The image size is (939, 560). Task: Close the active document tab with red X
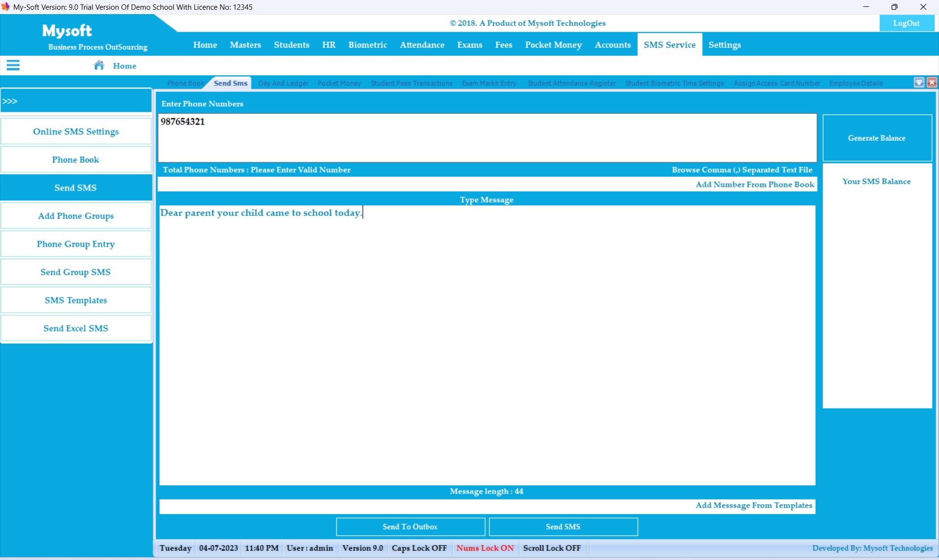pos(932,83)
